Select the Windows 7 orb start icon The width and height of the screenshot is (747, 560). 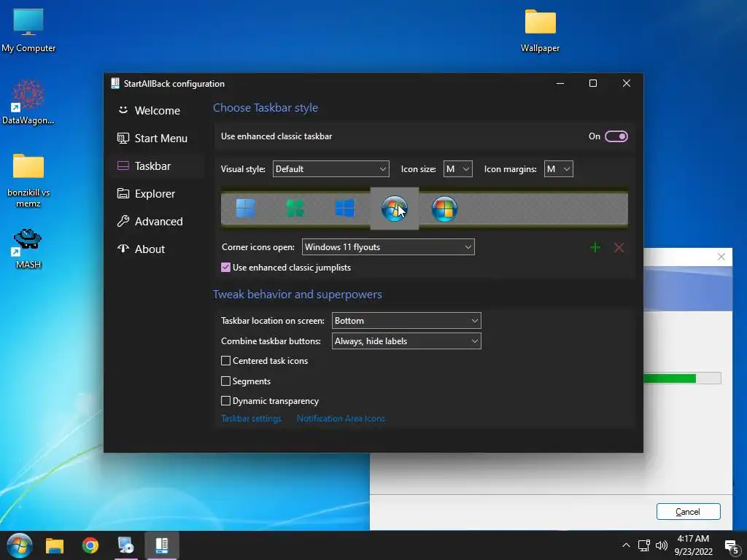(395, 209)
